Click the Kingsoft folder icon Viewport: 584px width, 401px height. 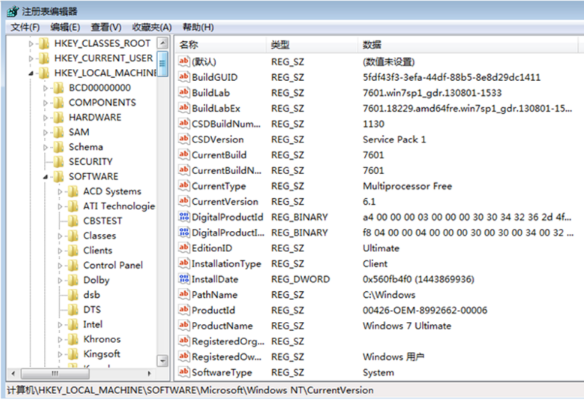(x=73, y=354)
